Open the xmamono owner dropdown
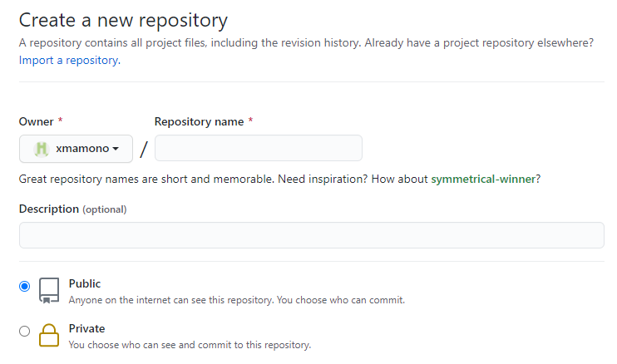The image size is (617, 364). pos(76,149)
